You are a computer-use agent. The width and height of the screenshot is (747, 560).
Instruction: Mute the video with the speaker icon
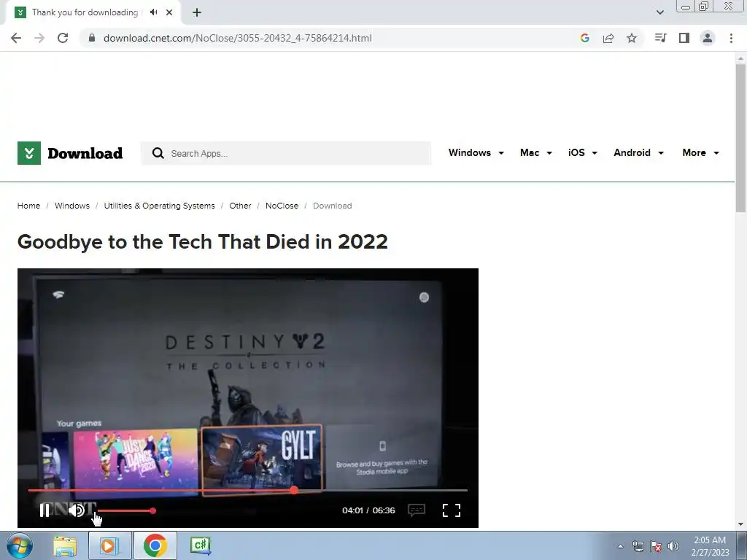click(76, 510)
